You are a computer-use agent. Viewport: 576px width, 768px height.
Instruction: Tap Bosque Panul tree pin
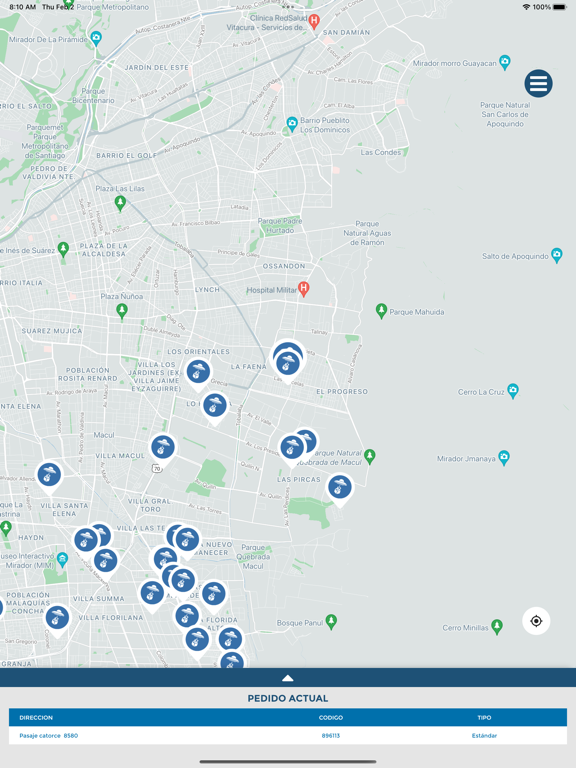tap(331, 622)
